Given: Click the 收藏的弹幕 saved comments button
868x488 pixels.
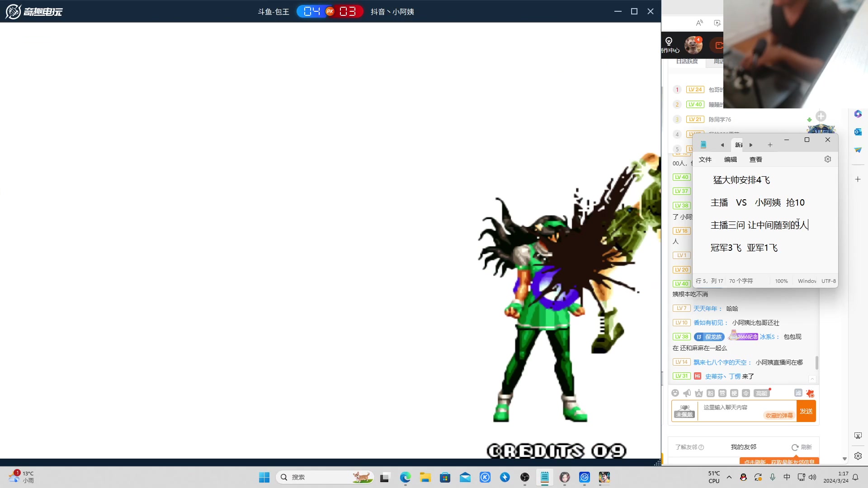Looking at the screenshot, I should coord(779,415).
